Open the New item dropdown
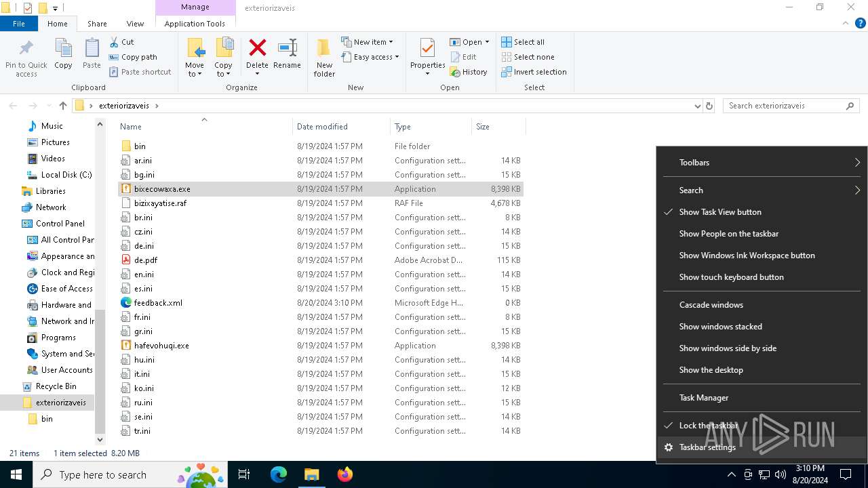The height and width of the screenshot is (488, 868). tap(367, 42)
